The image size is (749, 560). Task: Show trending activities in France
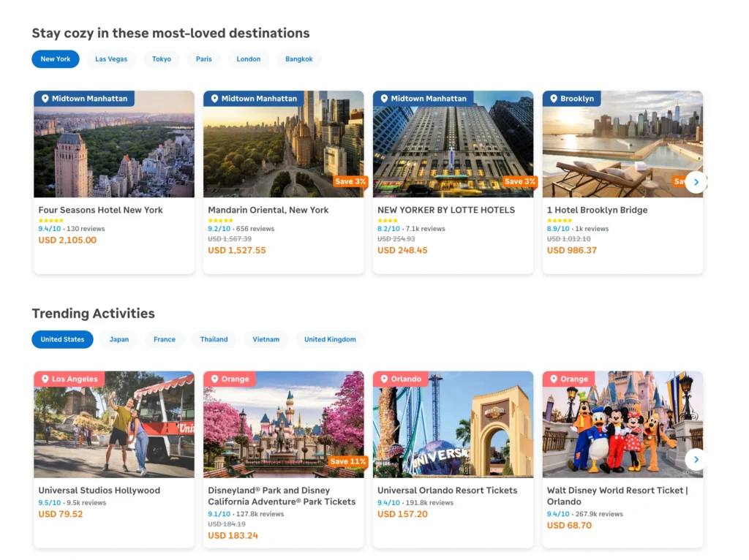pyautogui.click(x=165, y=339)
